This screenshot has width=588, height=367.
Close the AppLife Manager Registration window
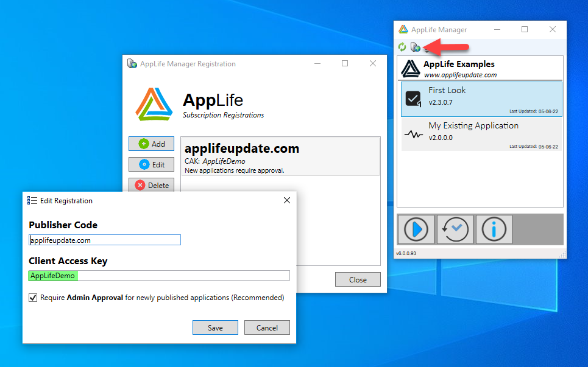tap(373, 64)
